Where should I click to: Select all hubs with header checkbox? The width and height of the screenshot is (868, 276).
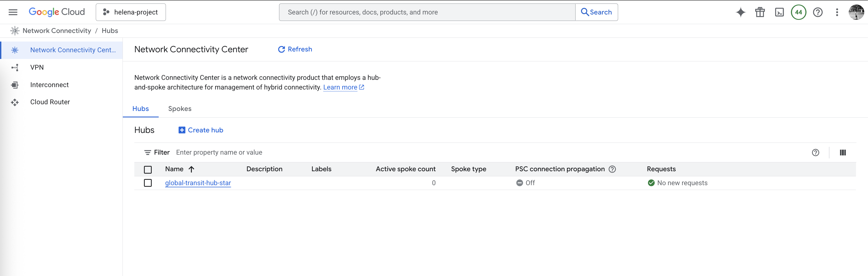pyautogui.click(x=148, y=169)
